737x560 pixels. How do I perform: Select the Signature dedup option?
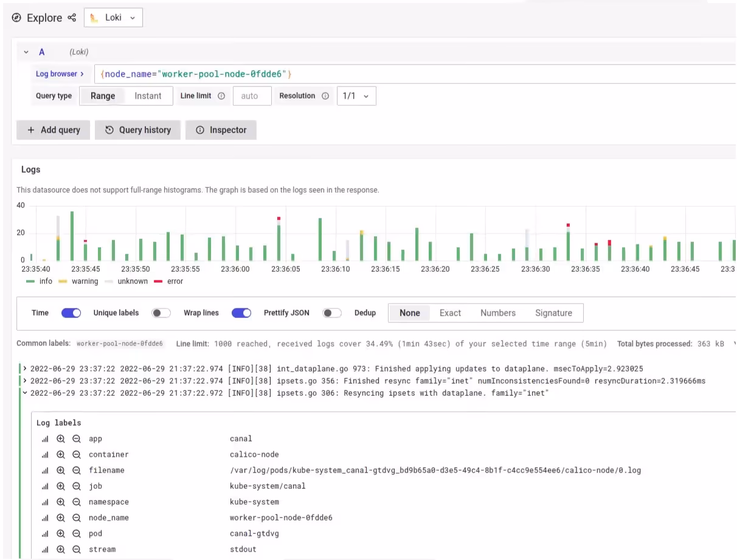point(553,313)
